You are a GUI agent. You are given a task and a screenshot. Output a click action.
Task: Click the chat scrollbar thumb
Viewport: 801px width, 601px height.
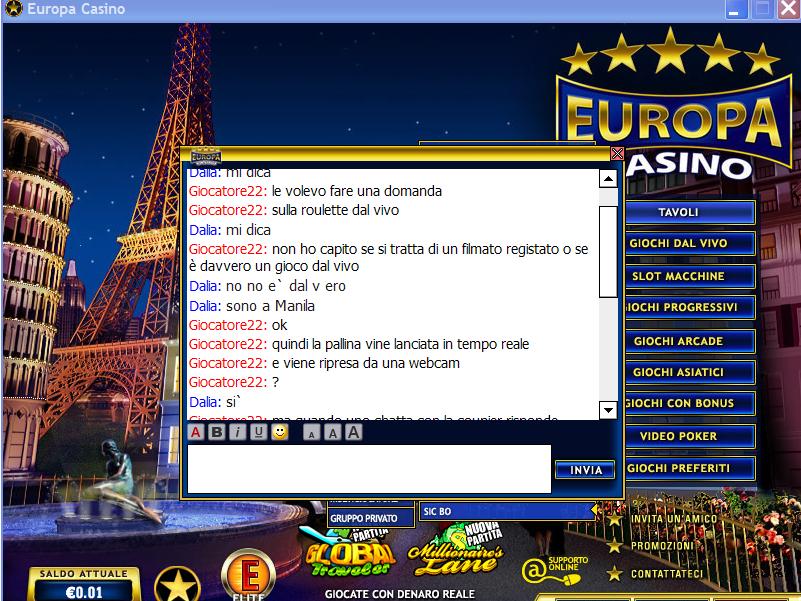coord(608,251)
